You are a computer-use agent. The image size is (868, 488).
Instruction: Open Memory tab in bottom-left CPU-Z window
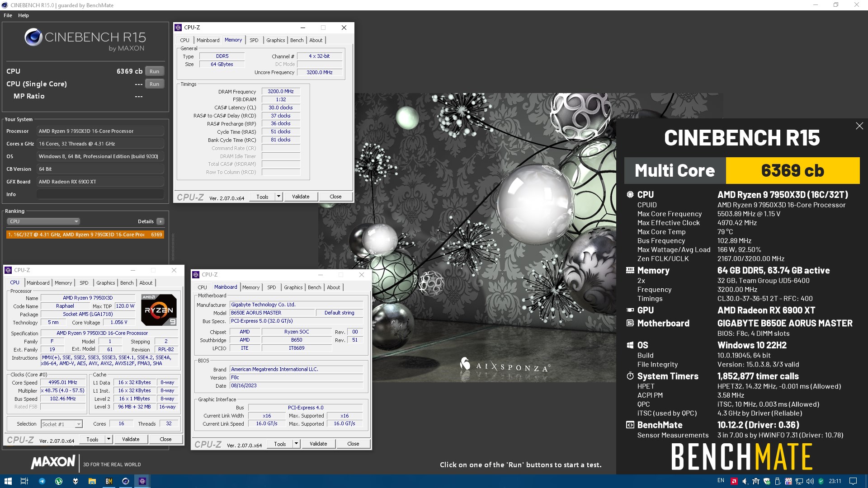tap(63, 283)
